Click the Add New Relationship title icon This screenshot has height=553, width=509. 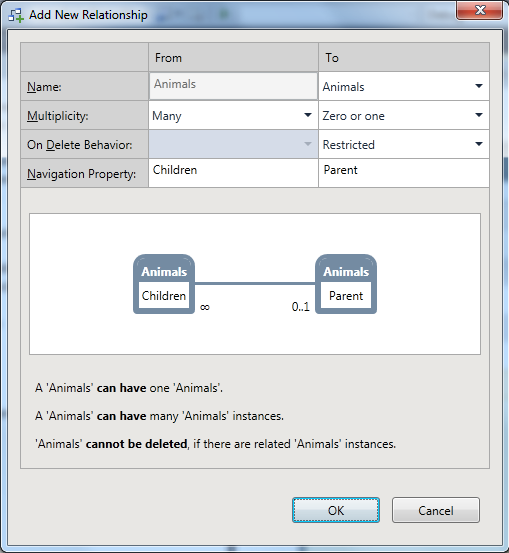[16, 15]
